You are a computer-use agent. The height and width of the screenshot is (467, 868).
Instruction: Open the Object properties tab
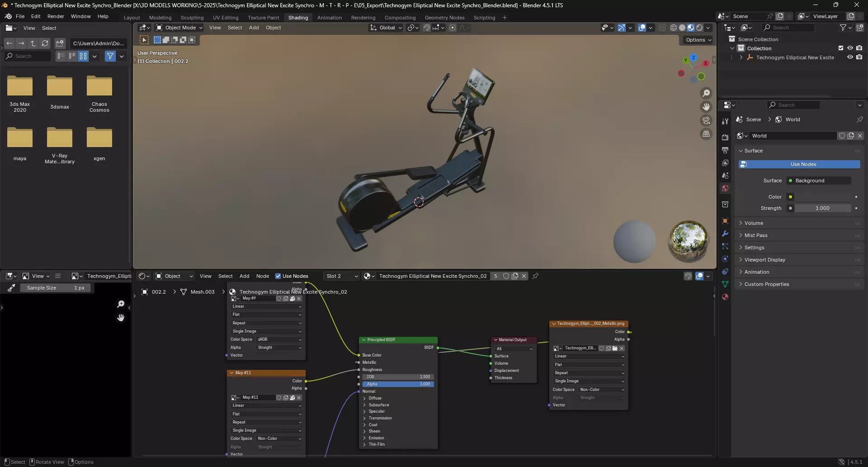[x=725, y=221]
